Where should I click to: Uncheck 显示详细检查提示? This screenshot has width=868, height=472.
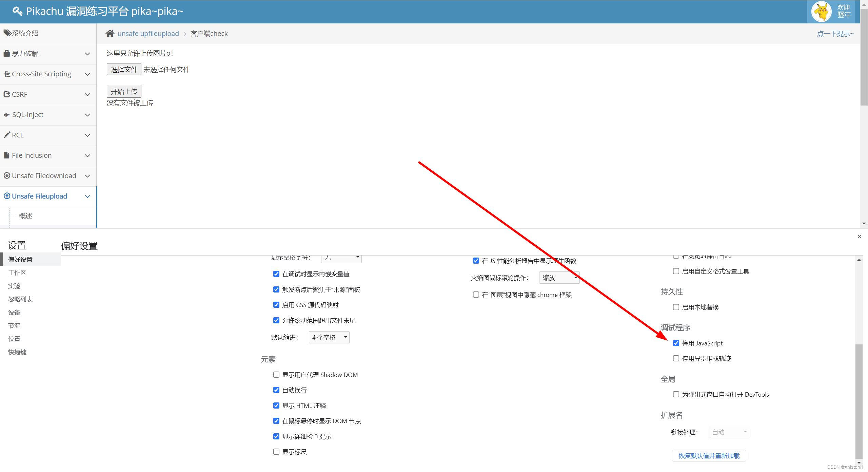tap(276, 436)
